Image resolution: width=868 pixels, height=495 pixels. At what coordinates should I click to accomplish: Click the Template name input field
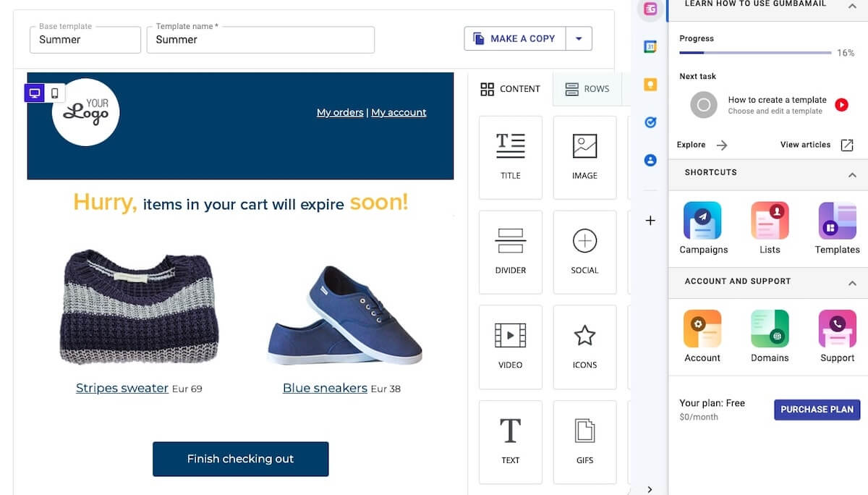(260, 40)
